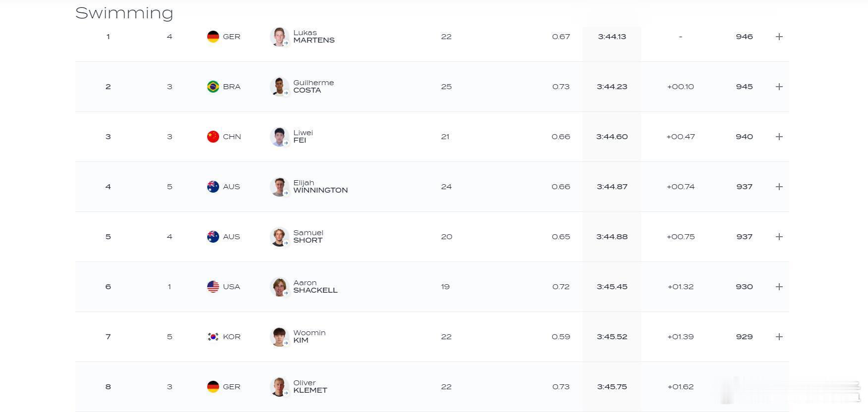Open Lukas Martens athlete photo
Screen dimensions: 868x412
pyautogui.click(x=280, y=37)
